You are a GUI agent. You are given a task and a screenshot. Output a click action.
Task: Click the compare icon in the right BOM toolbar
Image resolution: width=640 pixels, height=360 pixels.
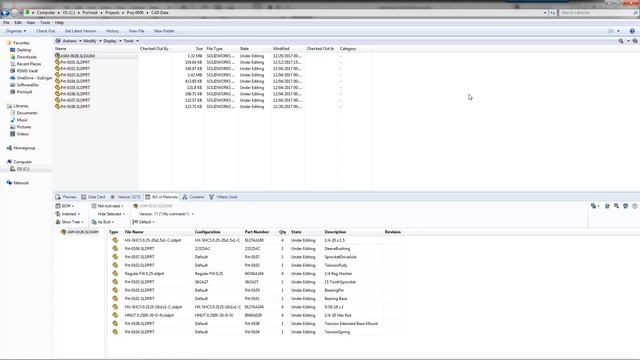(625, 206)
